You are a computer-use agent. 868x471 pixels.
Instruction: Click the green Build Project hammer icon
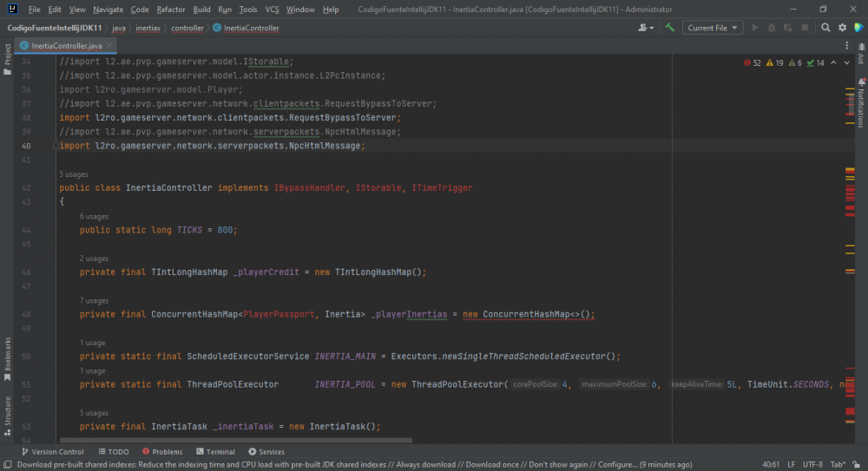coord(670,28)
